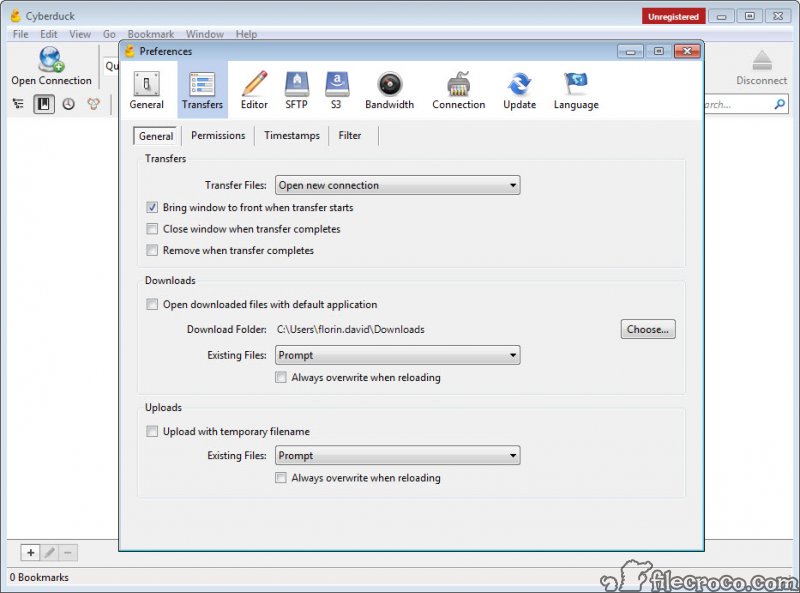Image resolution: width=800 pixels, height=593 pixels.
Task: Enable Upload with temporary filename
Action: coord(152,431)
